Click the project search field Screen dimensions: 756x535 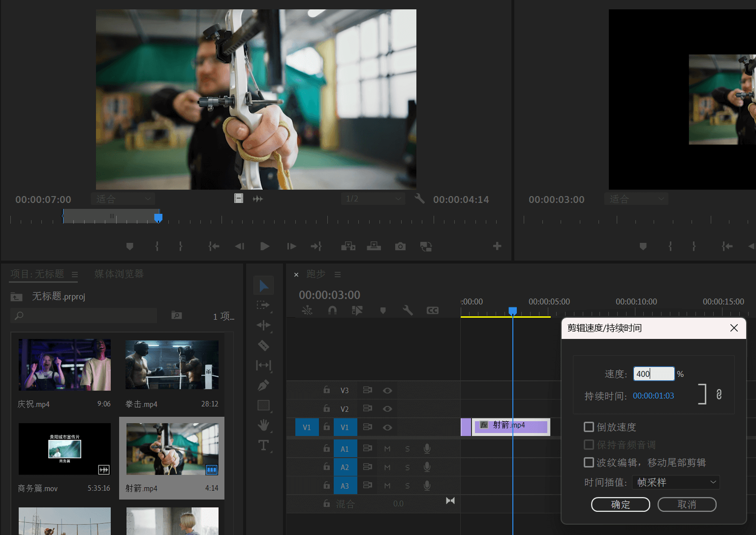click(84, 315)
